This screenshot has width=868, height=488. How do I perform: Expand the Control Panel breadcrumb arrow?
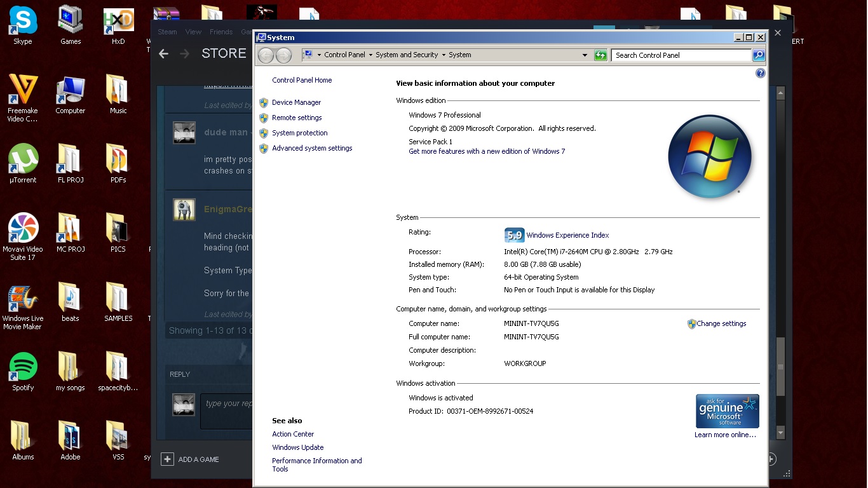click(x=370, y=55)
